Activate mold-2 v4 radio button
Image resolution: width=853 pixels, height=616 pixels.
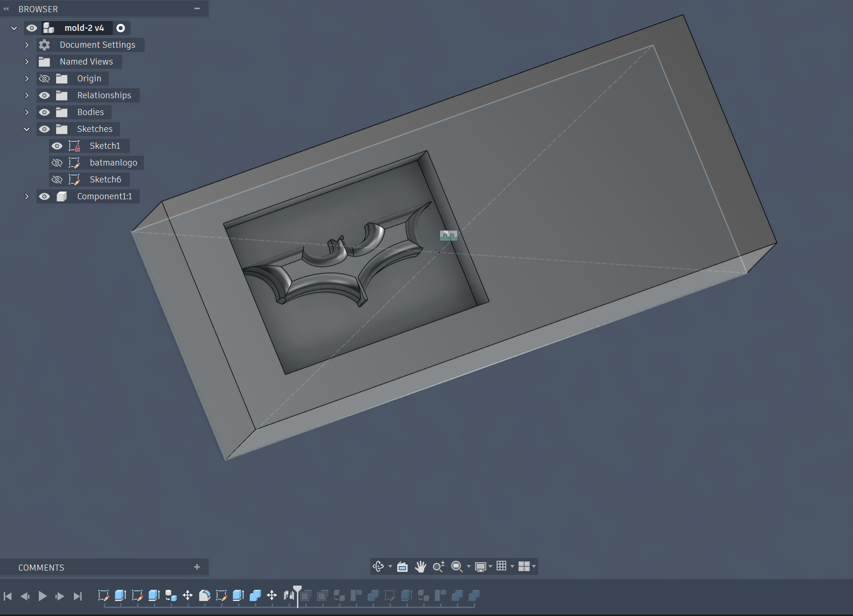[121, 28]
